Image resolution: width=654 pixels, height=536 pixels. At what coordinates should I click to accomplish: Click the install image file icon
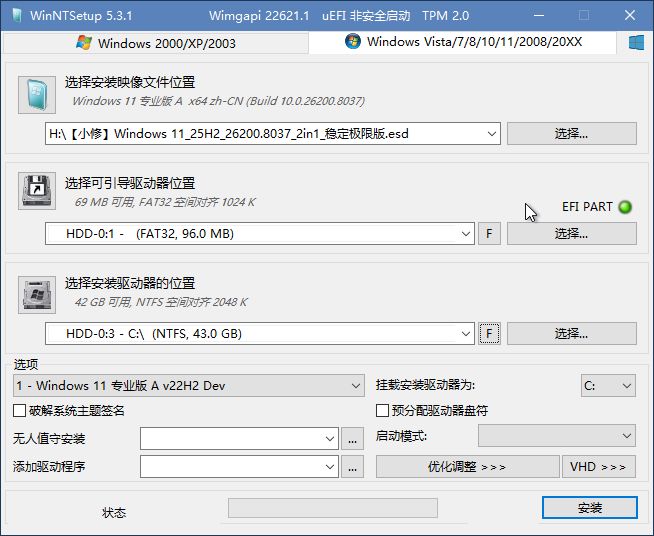[37, 95]
